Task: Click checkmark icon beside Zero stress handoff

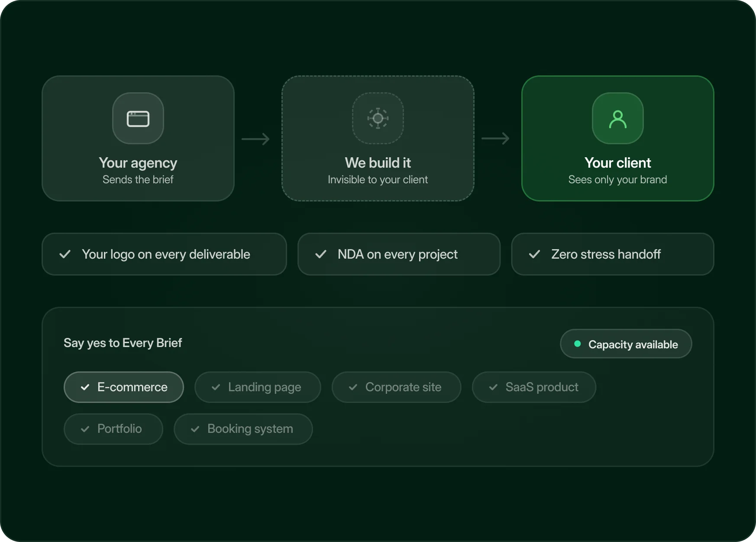Action: click(x=534, y=254)
